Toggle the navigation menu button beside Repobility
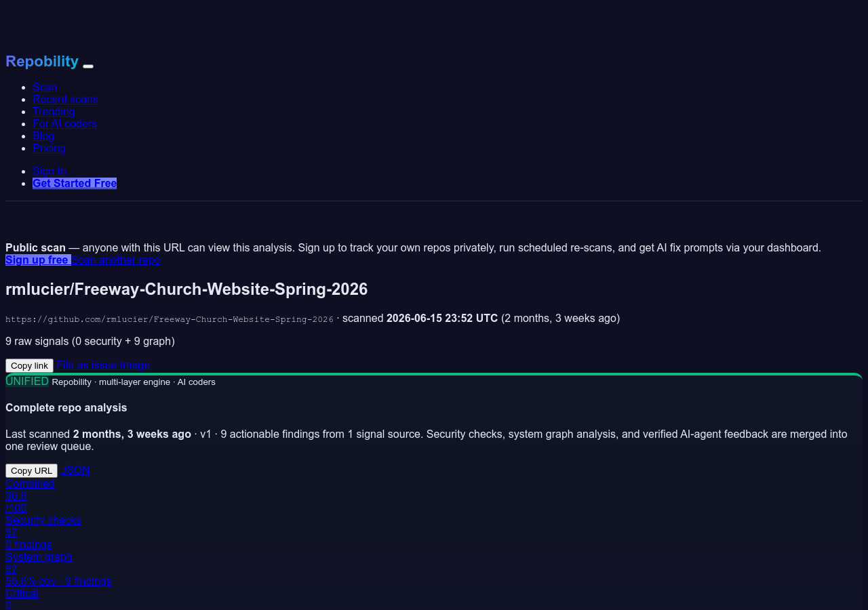This screenshot has height=610, width=868. 88,66
